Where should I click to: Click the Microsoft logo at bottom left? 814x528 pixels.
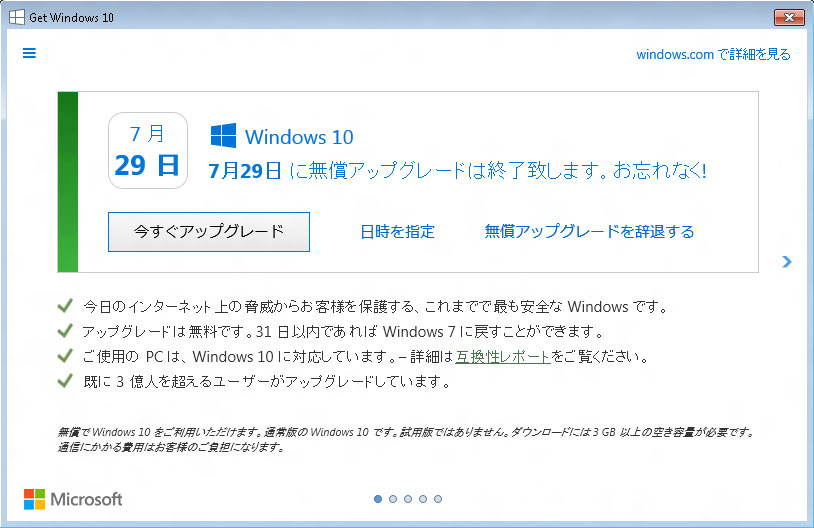point(73,498)
